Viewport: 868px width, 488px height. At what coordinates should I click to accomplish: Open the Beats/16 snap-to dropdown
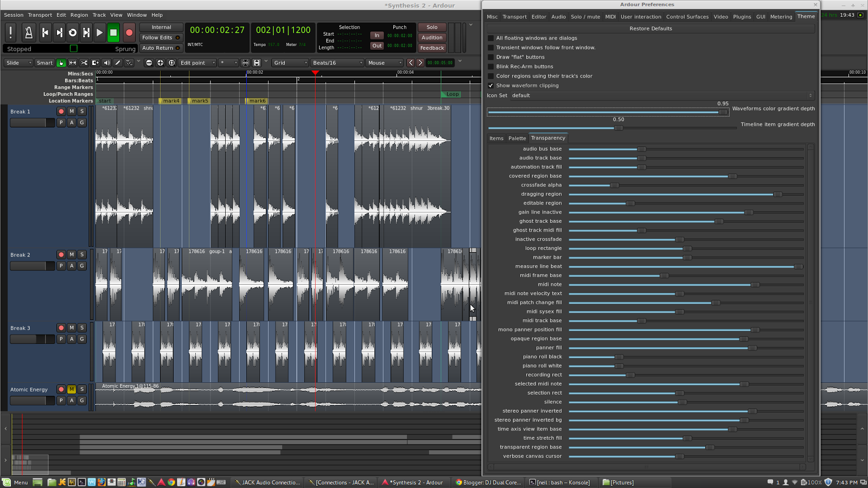pos(337,63)
